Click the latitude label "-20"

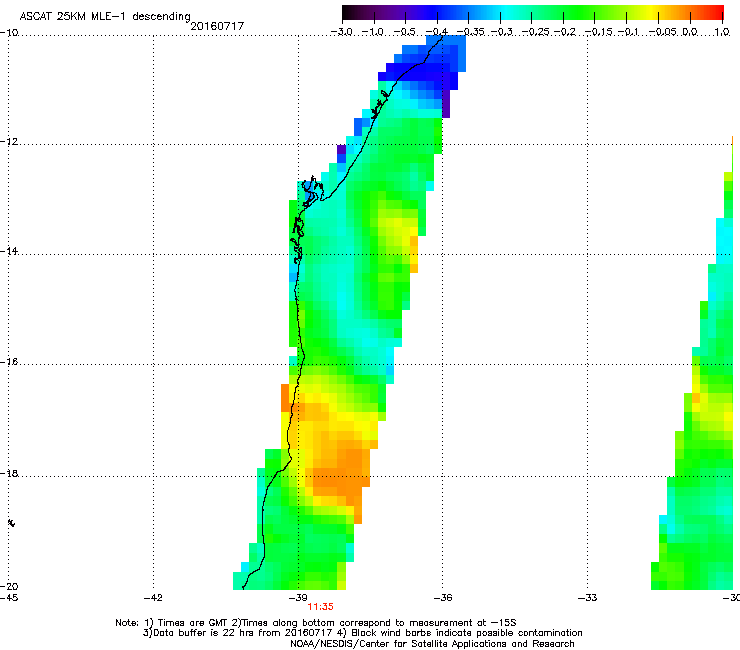click(x=9, y=586)
